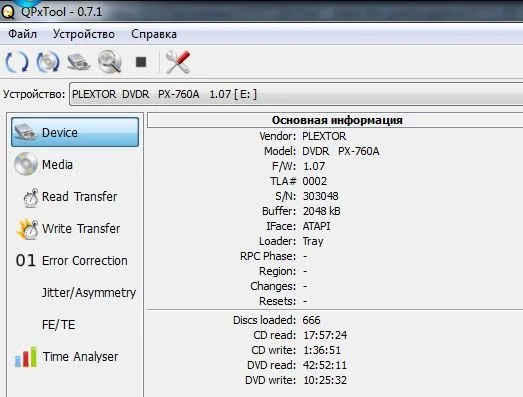
Task: Click the Write Transfer flame stopwatch icon
Action: point(28,229)
